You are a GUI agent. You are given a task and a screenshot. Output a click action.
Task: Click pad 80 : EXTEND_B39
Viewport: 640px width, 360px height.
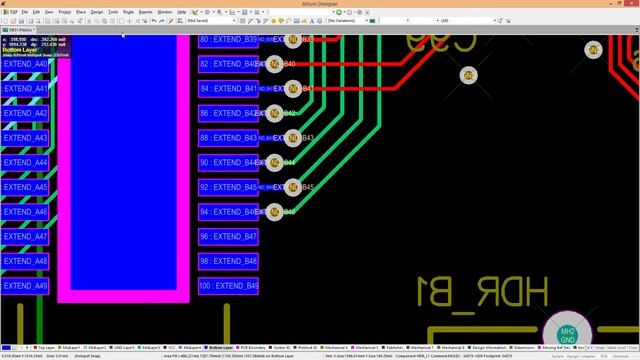[x=228, y=40]
